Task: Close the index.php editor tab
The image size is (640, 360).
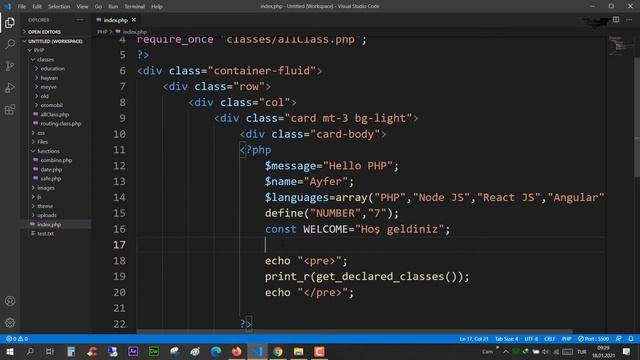Action: coord(133,20)
